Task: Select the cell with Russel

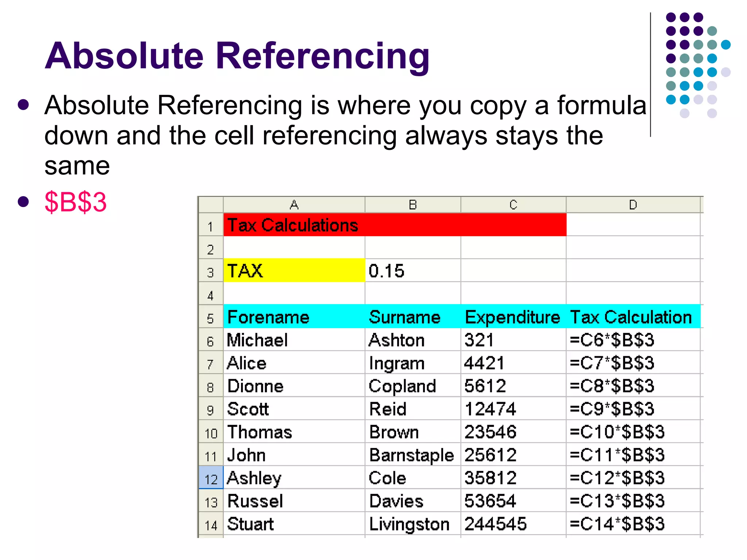Action: click(294, 501)
